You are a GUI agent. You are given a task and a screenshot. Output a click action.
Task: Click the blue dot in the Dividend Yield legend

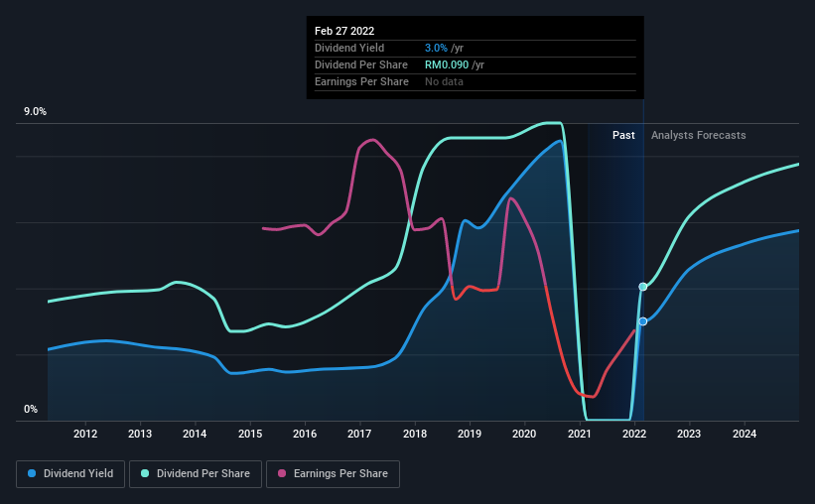pyautogui.click(x=33, y=474)
